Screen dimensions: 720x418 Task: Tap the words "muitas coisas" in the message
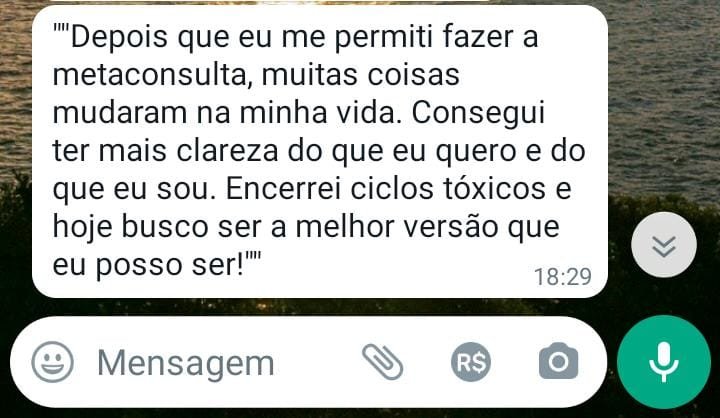click(x=360, y=74)
